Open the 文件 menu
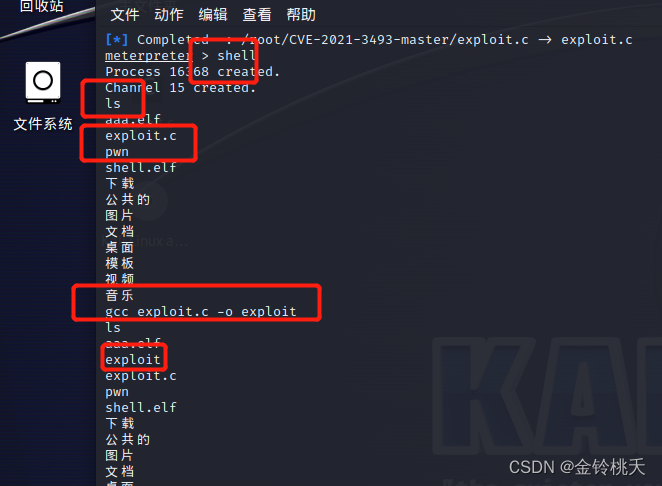 click(x=125, y=15)
